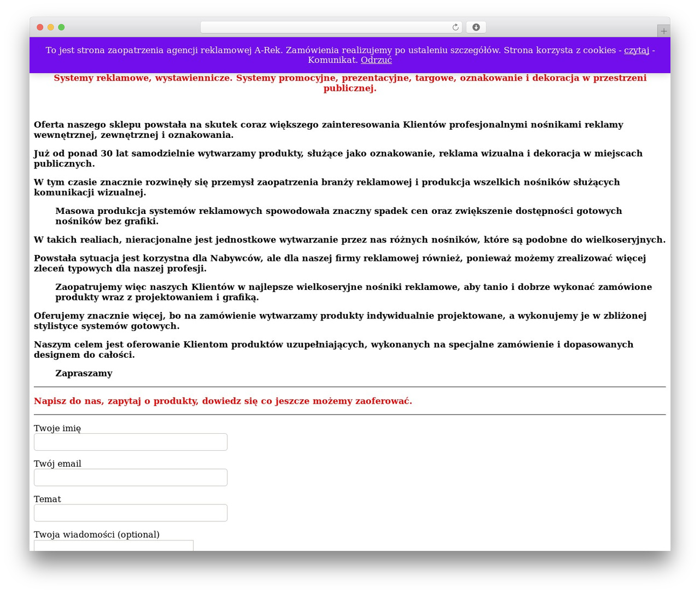Click the paragraph starting 'Naszym celem jest'

(x=334, y=350)
